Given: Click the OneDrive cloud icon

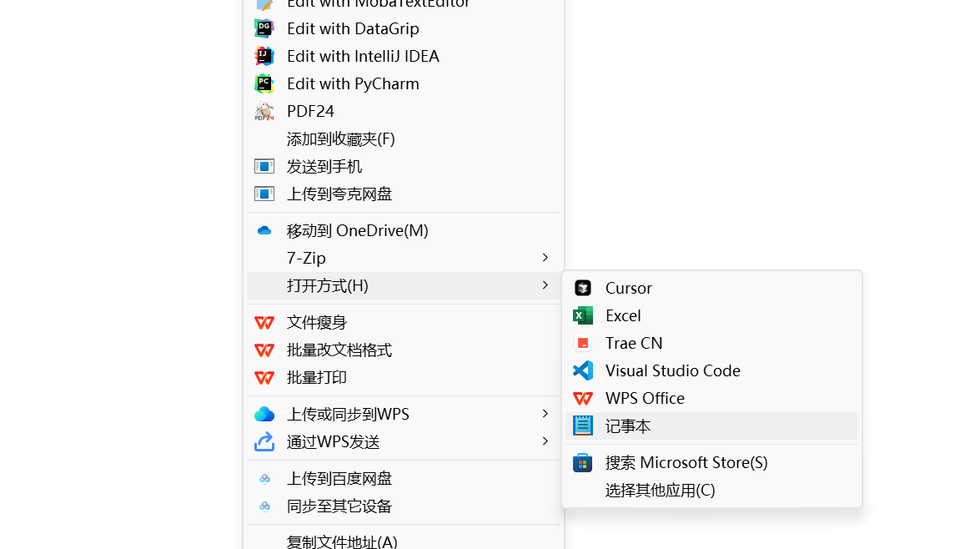Looking at the screenshot, I should pyautogui.click(x=264, y=231).
